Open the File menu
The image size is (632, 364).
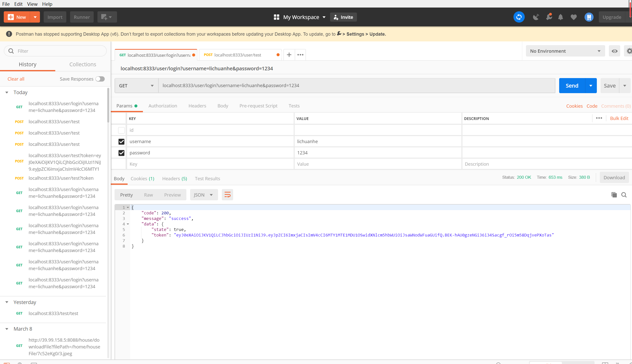tap(6, 4)
